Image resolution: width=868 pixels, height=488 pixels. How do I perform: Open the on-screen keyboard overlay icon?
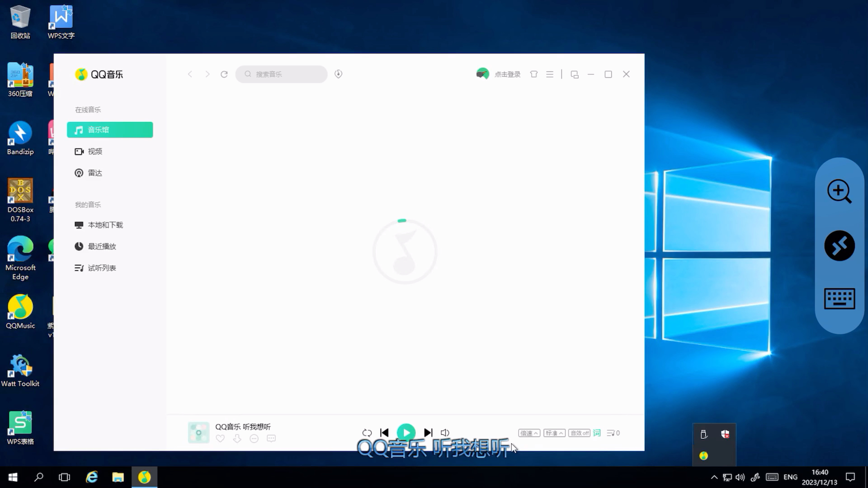point(840,299)
